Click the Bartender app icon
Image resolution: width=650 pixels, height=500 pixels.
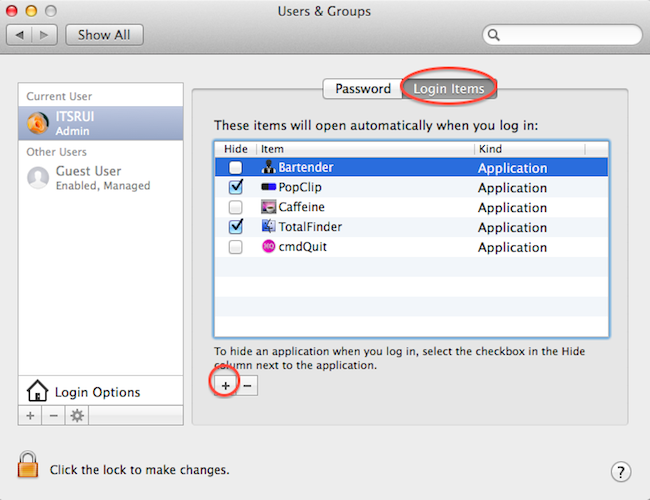[269, 167]
